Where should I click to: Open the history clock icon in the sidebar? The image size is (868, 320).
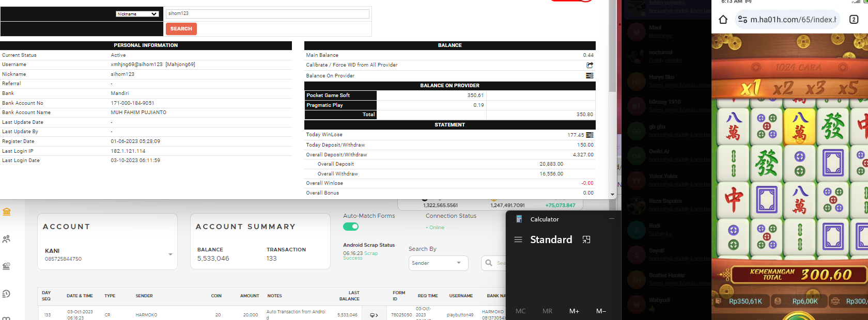7,294
